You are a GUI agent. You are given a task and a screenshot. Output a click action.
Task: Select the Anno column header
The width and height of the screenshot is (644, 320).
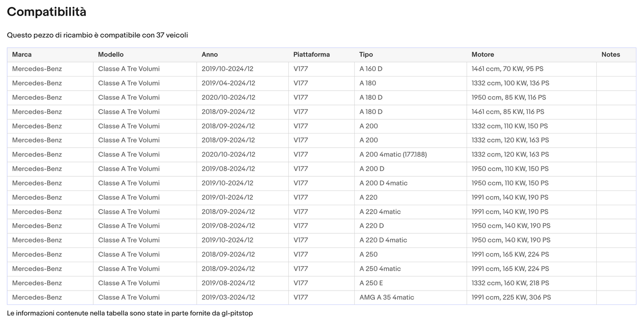[x=209, y=55]
